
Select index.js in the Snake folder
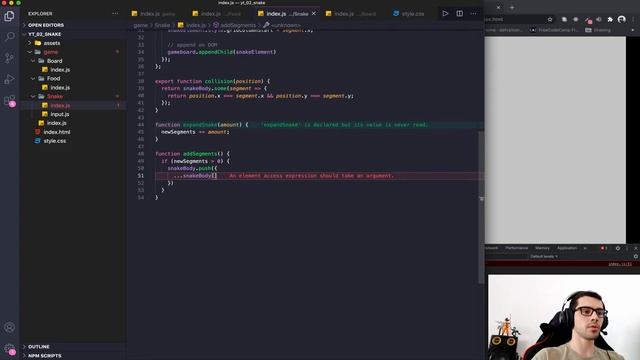coord(60,105)
